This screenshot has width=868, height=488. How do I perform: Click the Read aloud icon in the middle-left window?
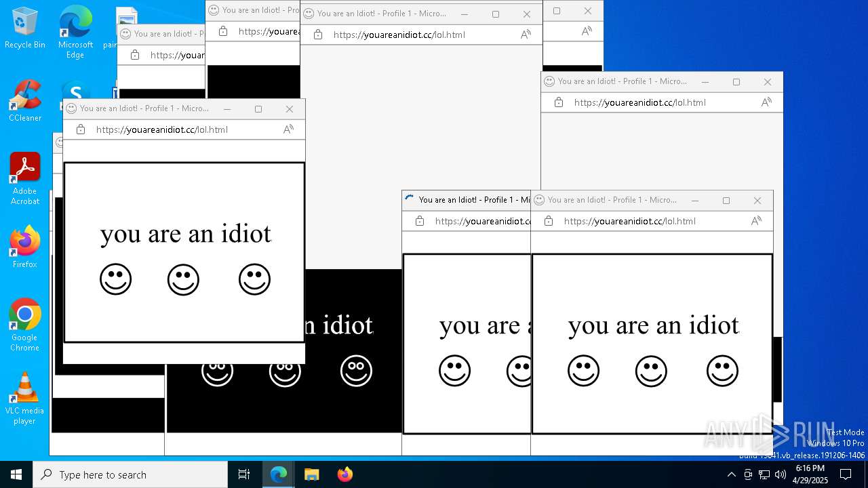tap(288, 129)
